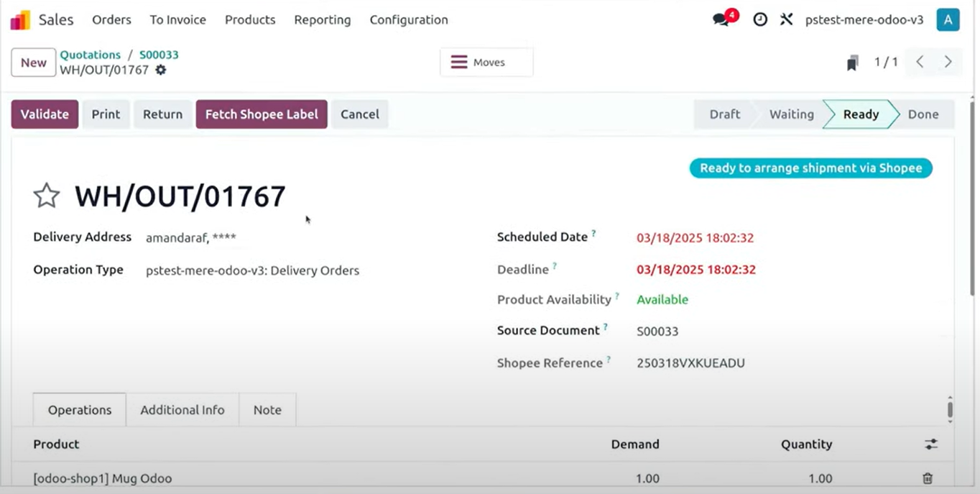Click the bookmark icon near the pager

coord(852,63)
